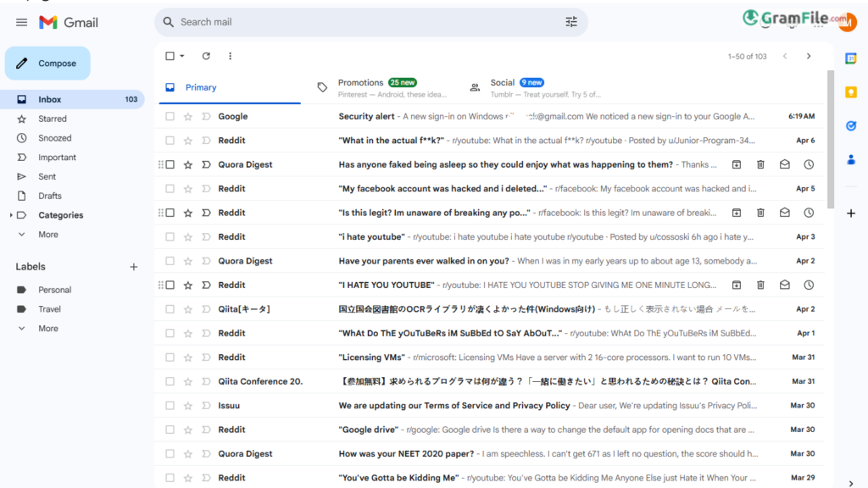Open Contacts side panel

851,160
